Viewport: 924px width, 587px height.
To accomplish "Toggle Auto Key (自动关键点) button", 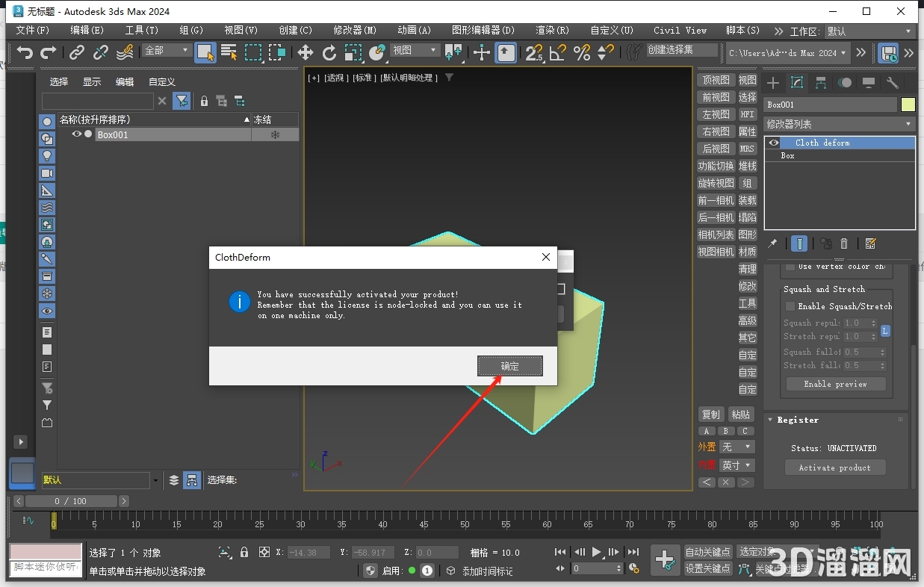I will point(708,552).
